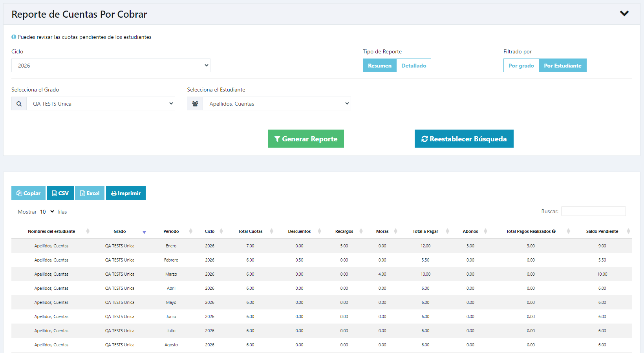Click the info icon beside pending quotas text
This screenshot has height=353, width=644.
(14, 37)
